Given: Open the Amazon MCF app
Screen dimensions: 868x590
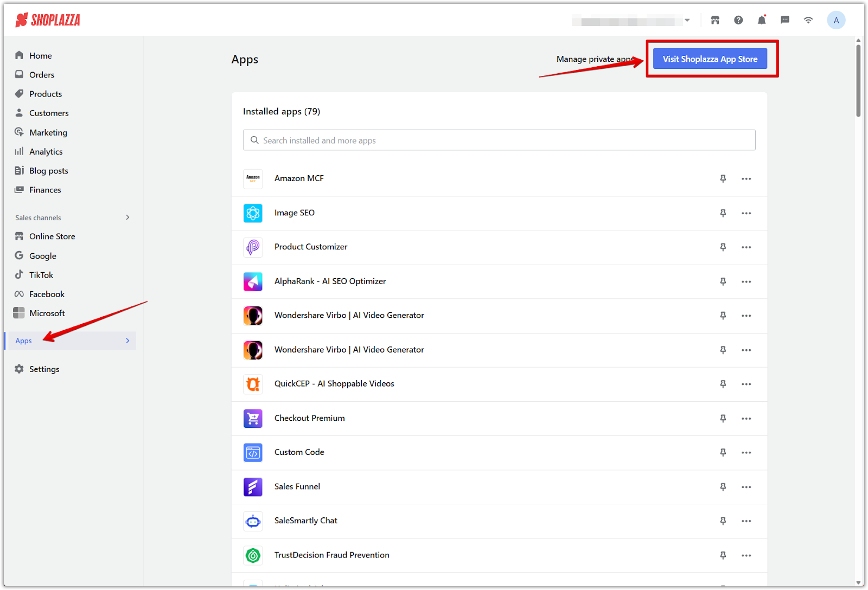Looking at the screenshot, I should (299, 178).
